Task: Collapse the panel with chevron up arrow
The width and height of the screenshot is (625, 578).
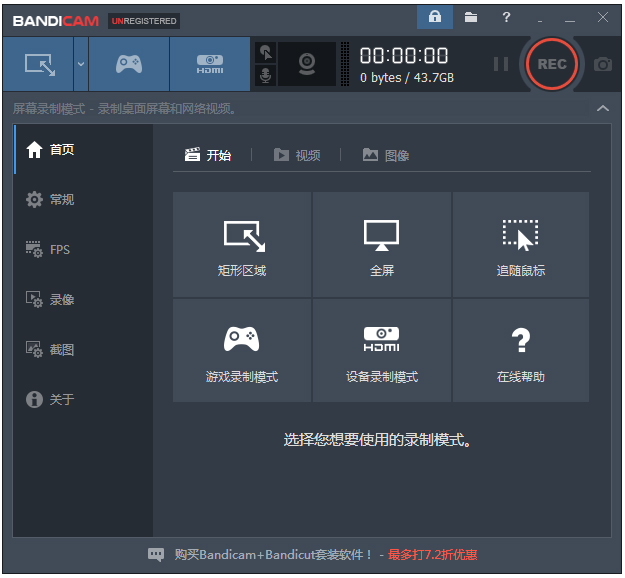Action: [603, 108]
